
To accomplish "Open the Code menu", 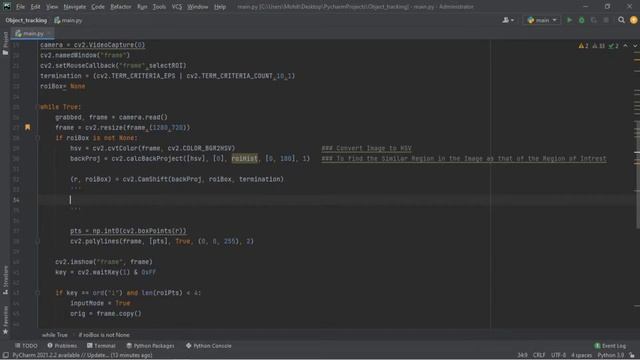I will pos(98,7).
